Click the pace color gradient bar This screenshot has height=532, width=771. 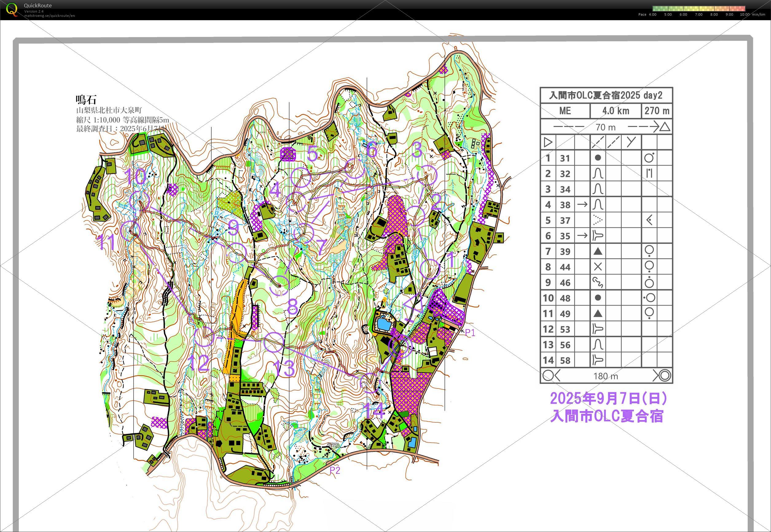[x=699, y=9]
